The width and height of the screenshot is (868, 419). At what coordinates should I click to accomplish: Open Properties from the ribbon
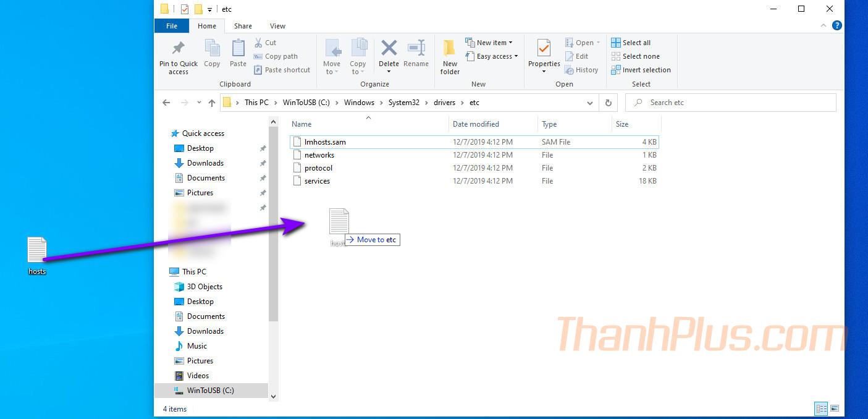click(x=544, y=49)
